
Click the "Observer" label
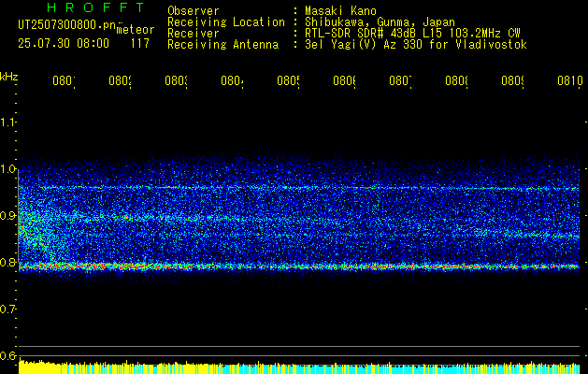[194, 11]
